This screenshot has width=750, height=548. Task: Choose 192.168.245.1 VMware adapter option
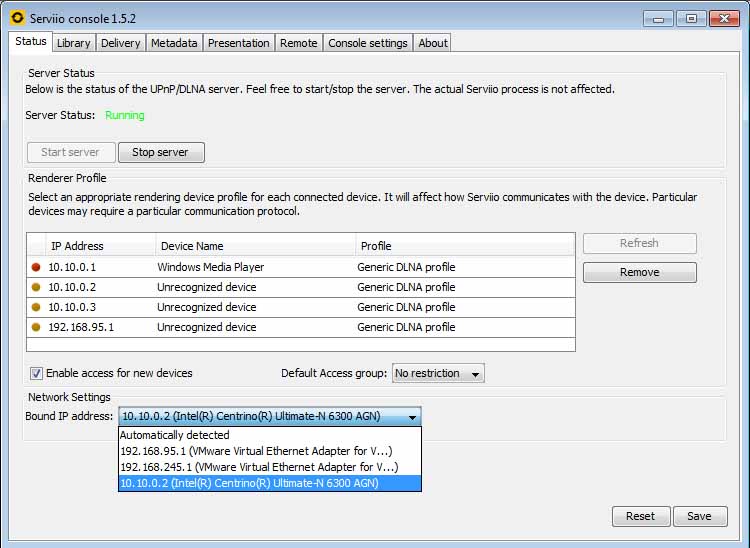click(258, 467)
